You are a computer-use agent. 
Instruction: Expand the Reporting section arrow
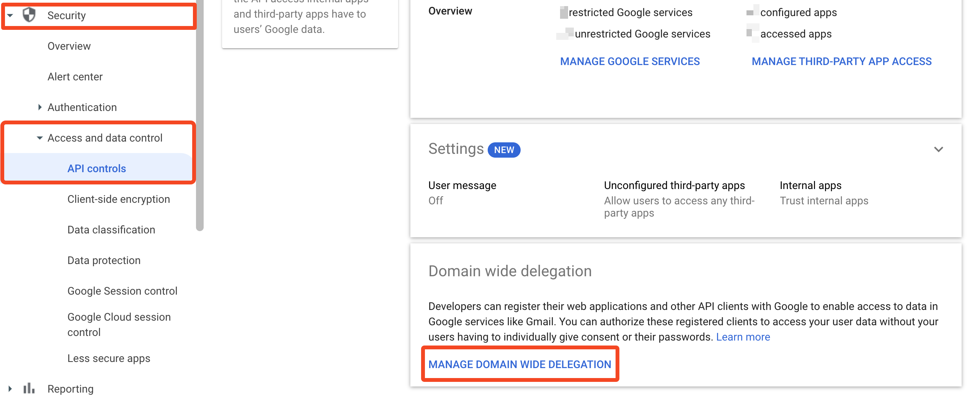[x=10, y=389]
